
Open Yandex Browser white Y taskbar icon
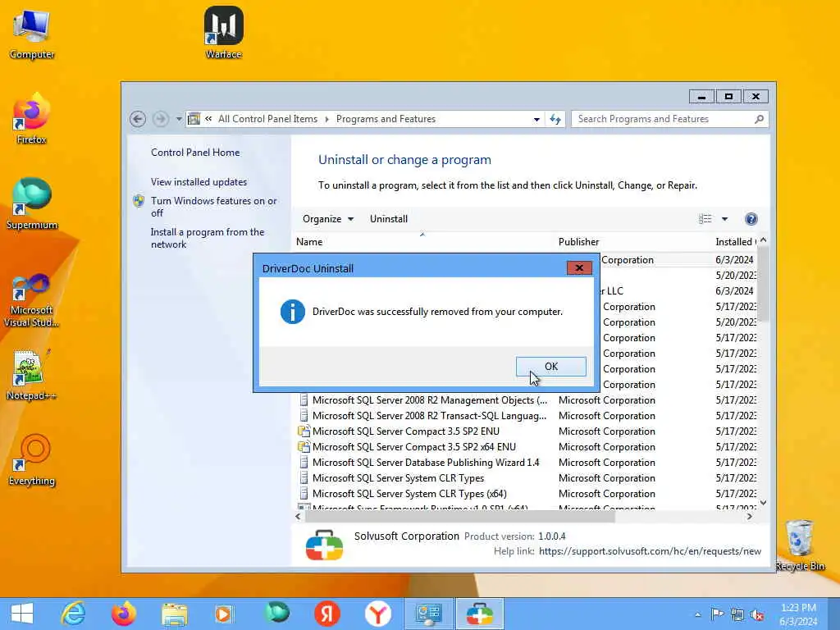click(377, 614)
